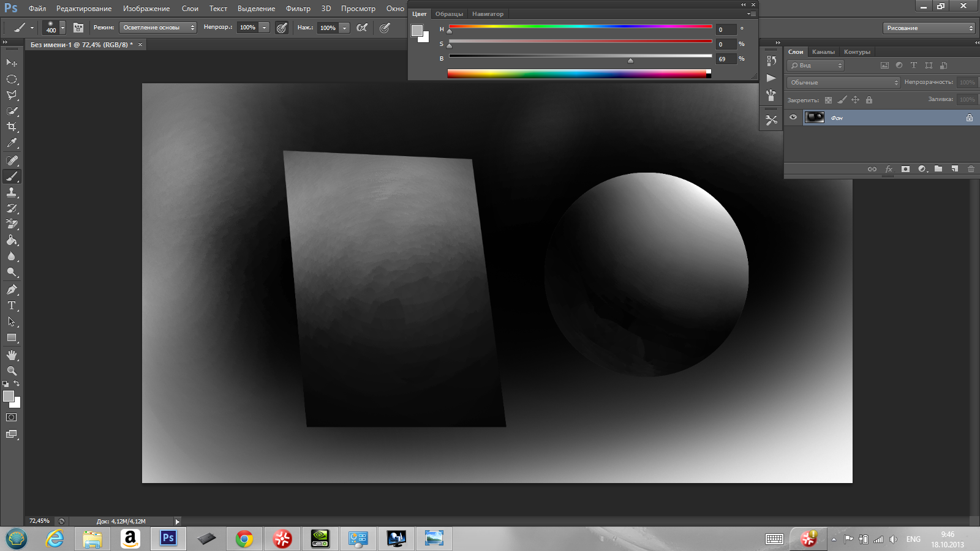Select the Move tool
980x551 pixels.
click(12, 63)
